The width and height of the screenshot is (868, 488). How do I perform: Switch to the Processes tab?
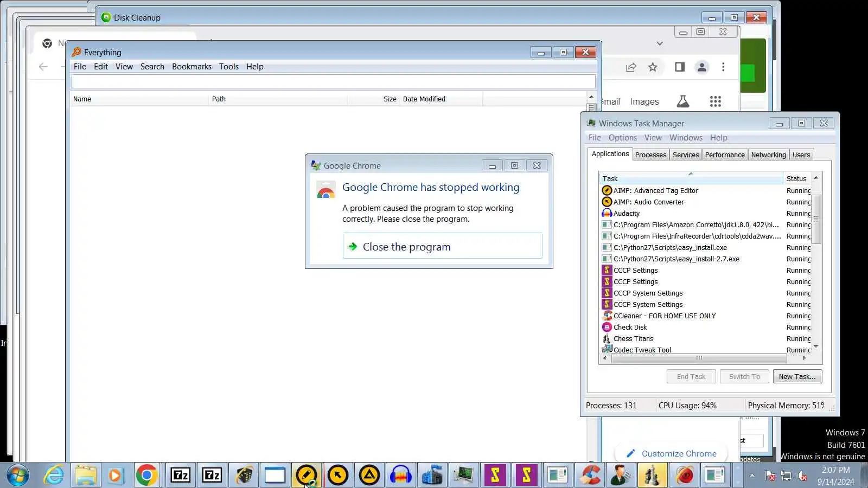coord(650,155)
